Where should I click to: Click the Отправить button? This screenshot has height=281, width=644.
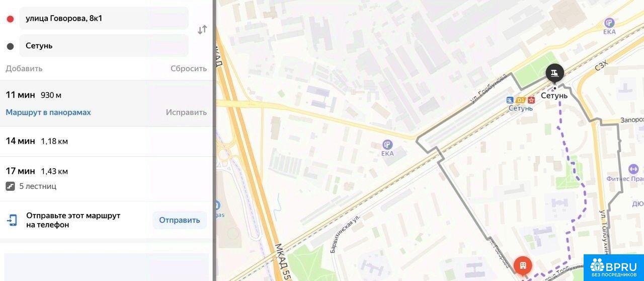click(180, 220)
